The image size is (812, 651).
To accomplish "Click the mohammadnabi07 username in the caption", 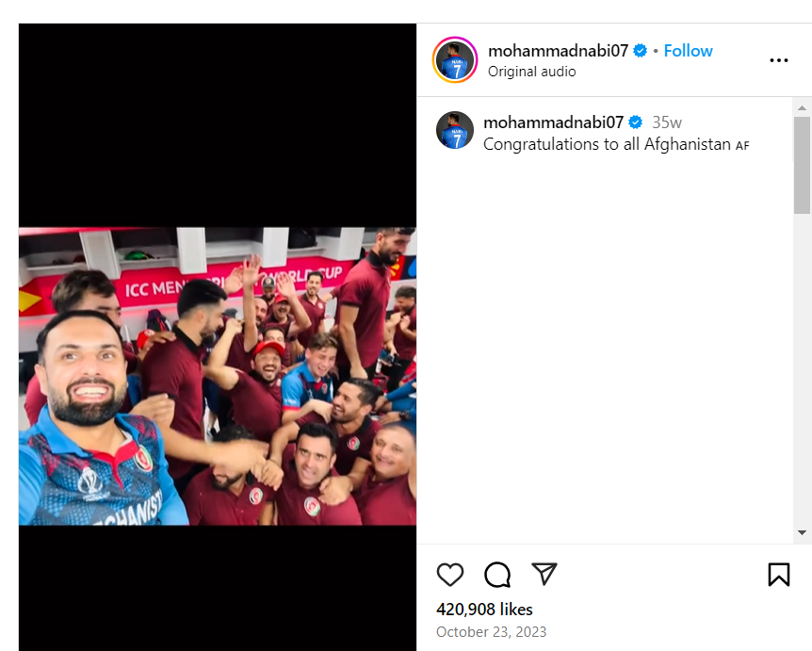I will 553,122.
